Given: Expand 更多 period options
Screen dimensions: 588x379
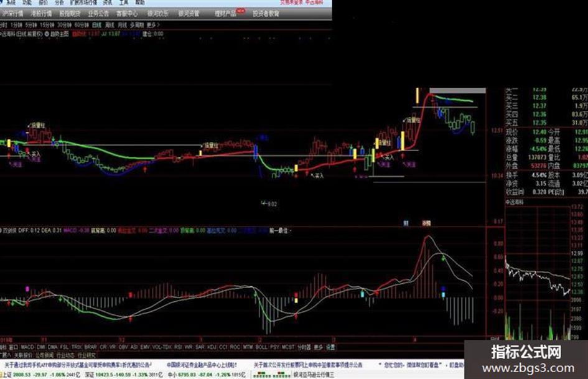Looking at the screenshot, I should click(152, 25).
